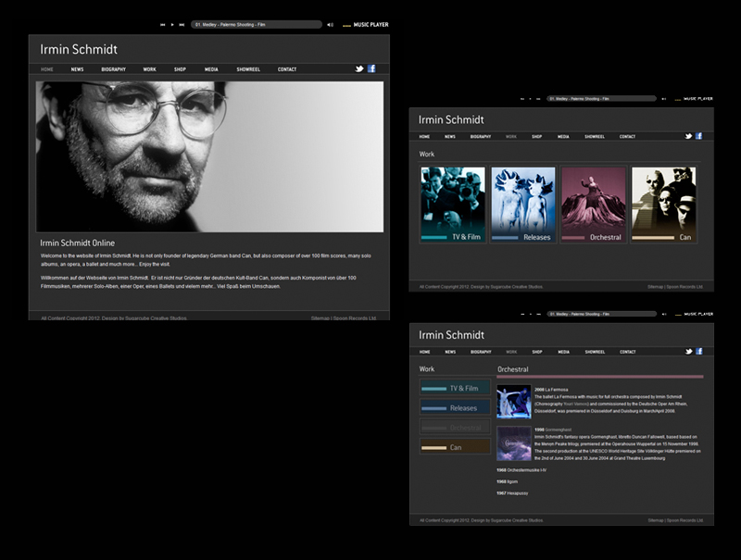741x560 pixels.
Task: Play the track in the home page music player
Action: (x=172, y=25)
